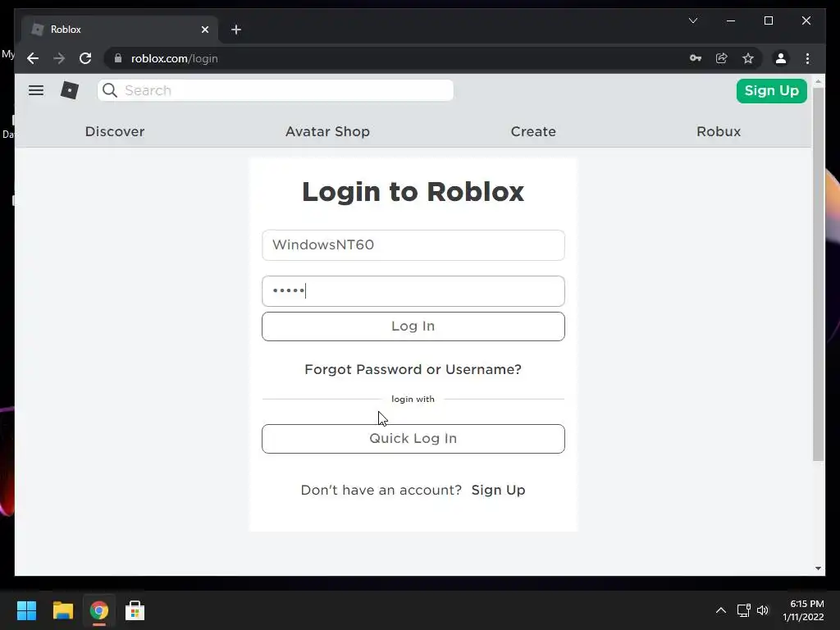Screen dimensions: 840x630
Task: Go back with the browser back arrow
Action: (x=33, y=58)
